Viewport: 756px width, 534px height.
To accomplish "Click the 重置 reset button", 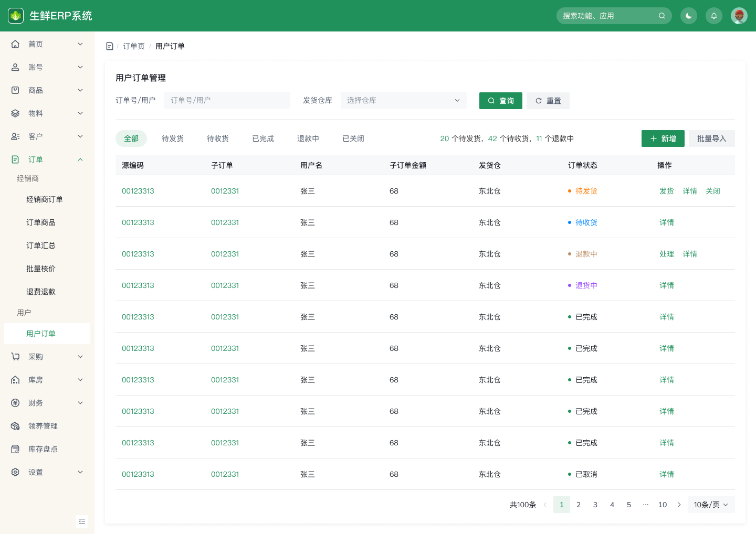I will pos(548,101).
